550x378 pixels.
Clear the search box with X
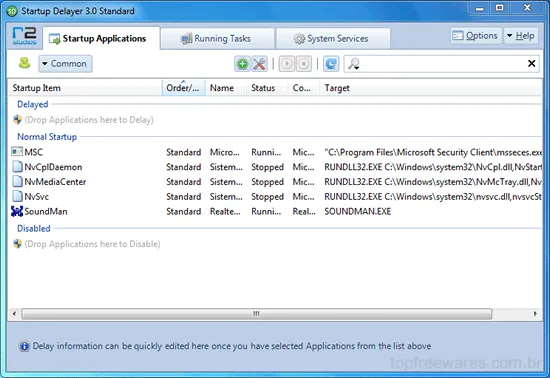531,63
